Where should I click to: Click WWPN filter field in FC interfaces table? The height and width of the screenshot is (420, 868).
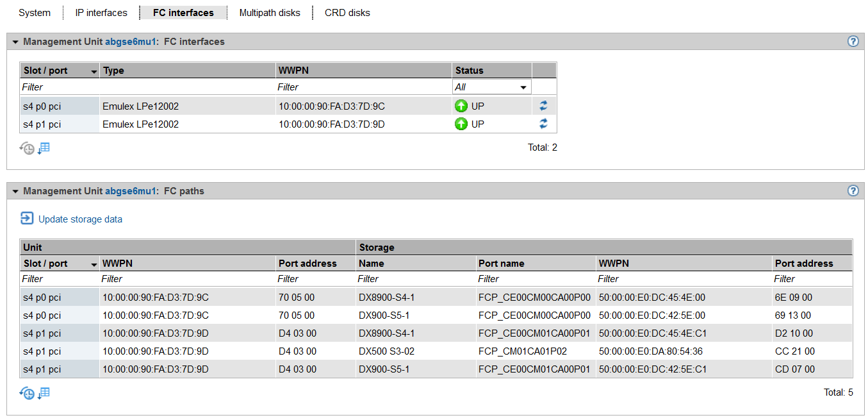coord(363,87)
